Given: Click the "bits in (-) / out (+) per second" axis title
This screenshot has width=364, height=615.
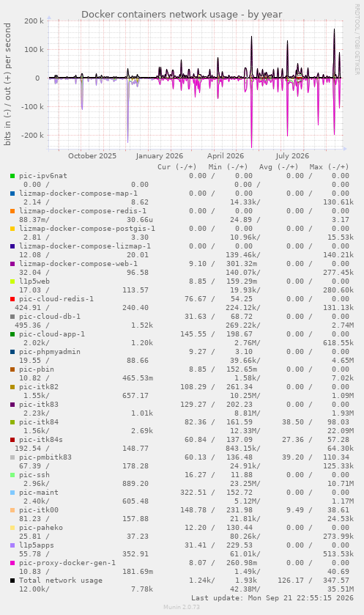Looking at the screenshot, I should click(x=8, y=84).
